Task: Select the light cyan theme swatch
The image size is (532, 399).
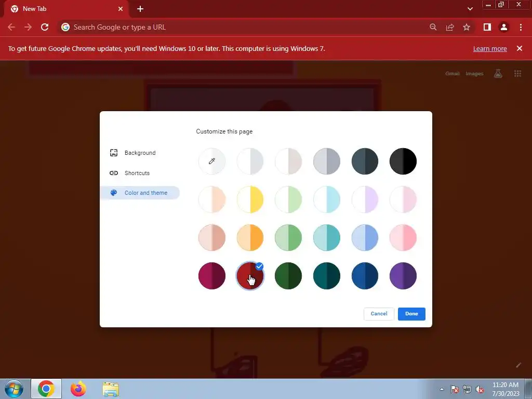Action: [x=326, y=199]
